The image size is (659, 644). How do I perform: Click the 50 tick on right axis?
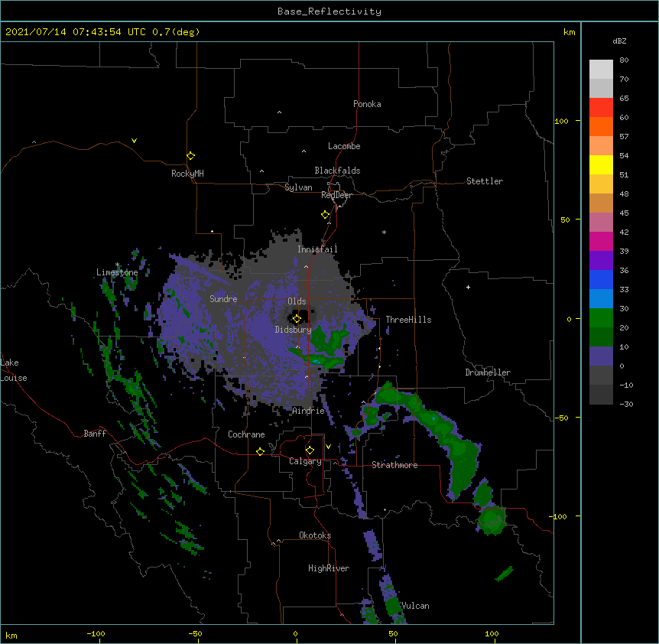tap(565, 220)
